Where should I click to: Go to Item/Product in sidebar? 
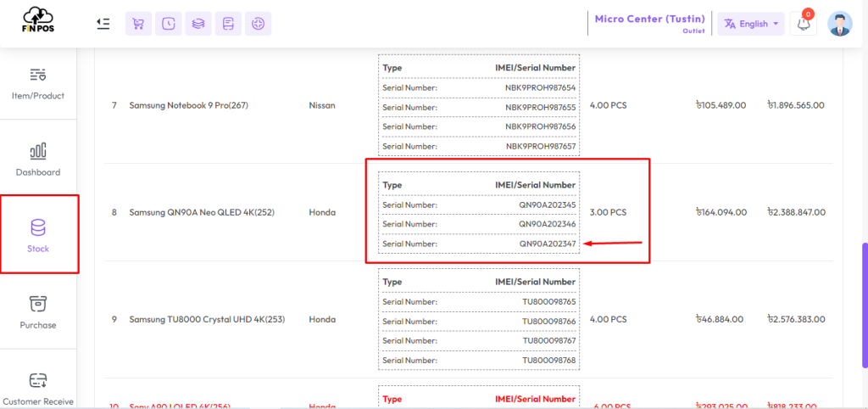(x=38, y=84)
